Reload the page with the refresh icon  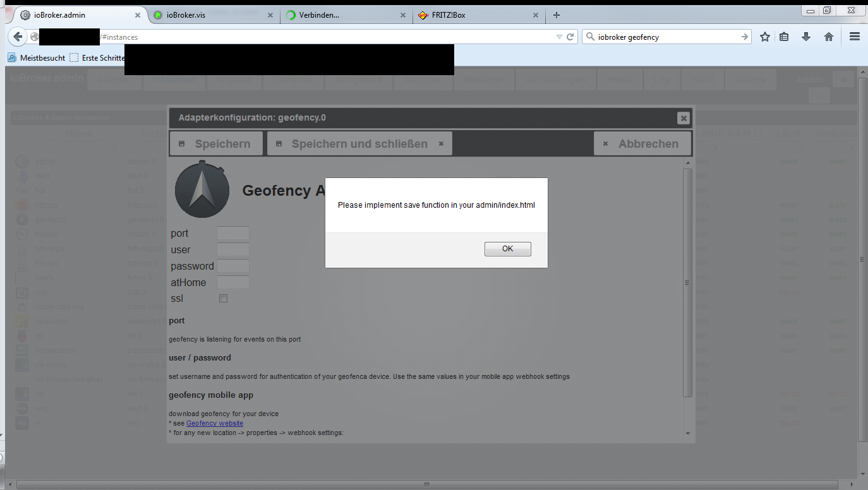point(570,37)
